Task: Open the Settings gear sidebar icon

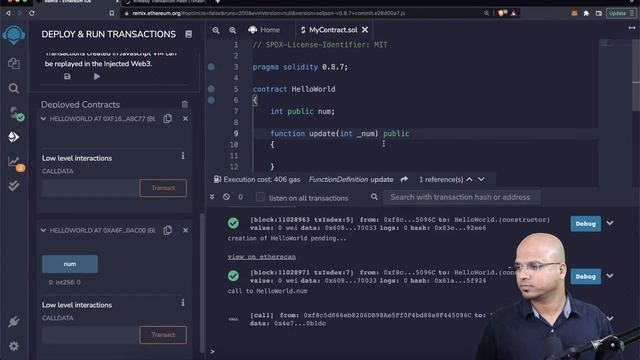Action: (14, 346)
